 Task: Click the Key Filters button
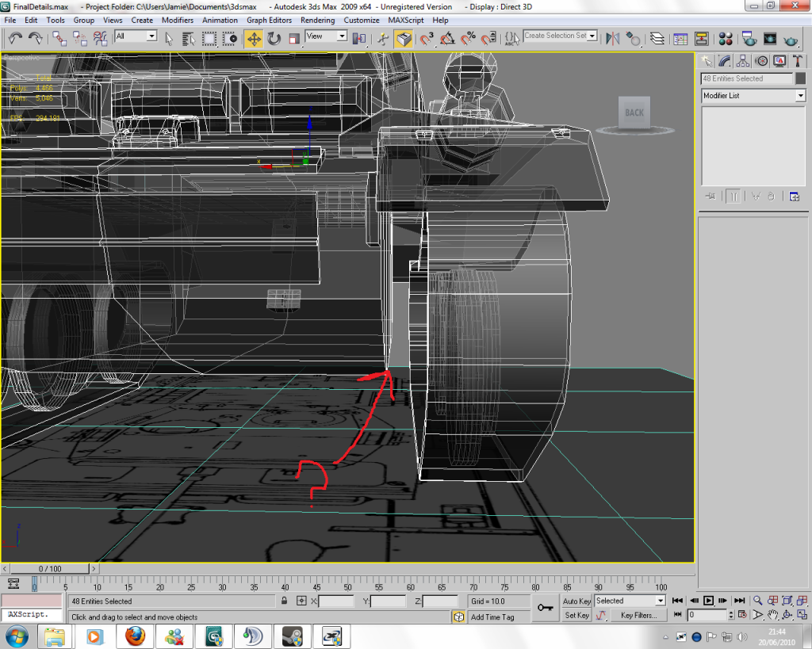click(x=638, y=616)
